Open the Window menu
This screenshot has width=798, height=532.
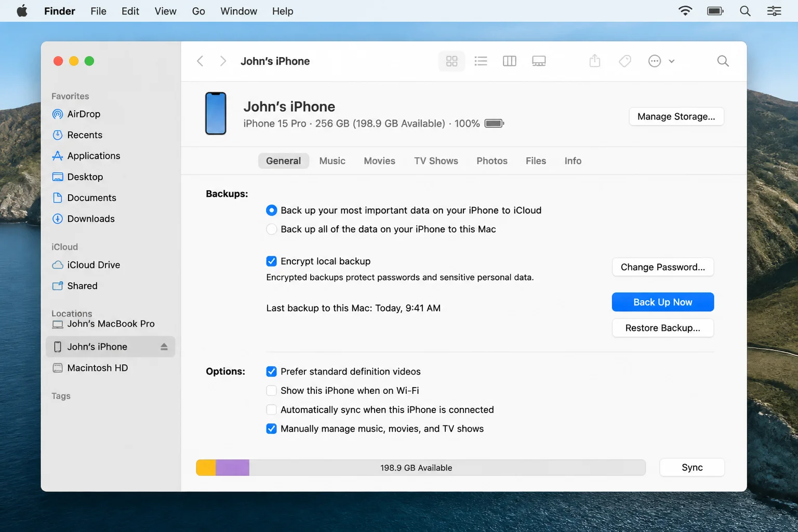238,11
